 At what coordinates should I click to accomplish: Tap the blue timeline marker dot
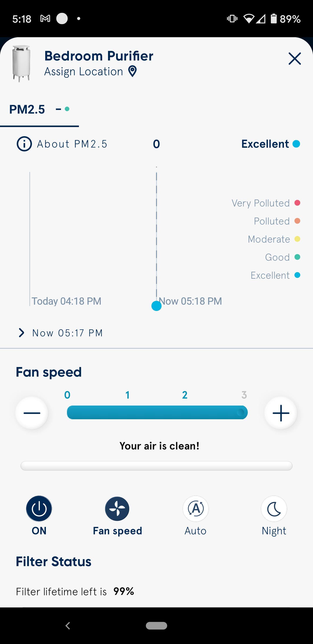[156, 306]
